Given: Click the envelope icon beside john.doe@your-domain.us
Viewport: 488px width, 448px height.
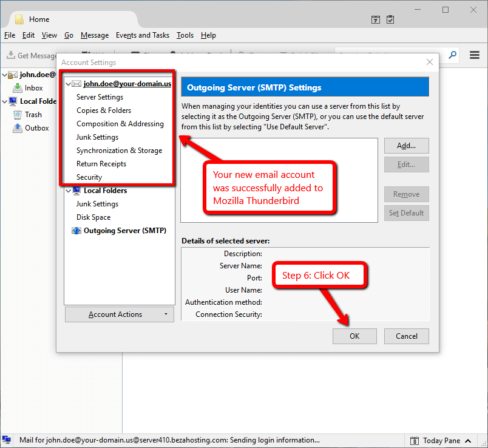Looking at the screenshot, I should tap(76, 84).
